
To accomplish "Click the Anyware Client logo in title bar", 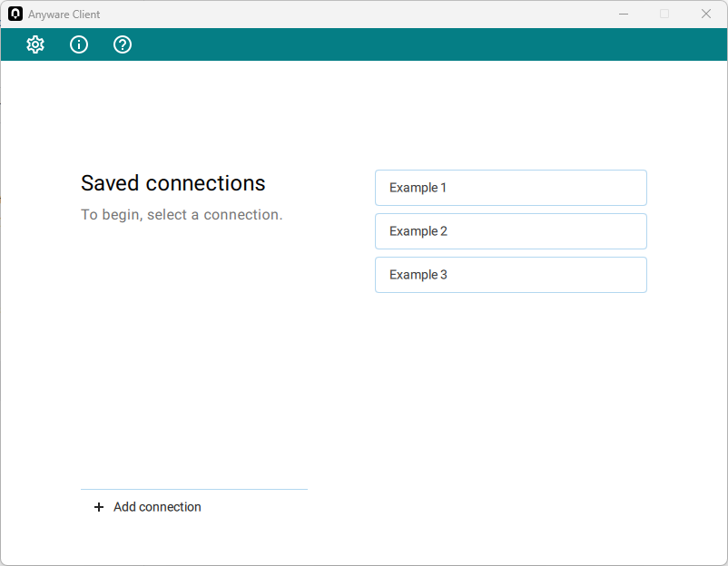I will [x=15, y=14].
